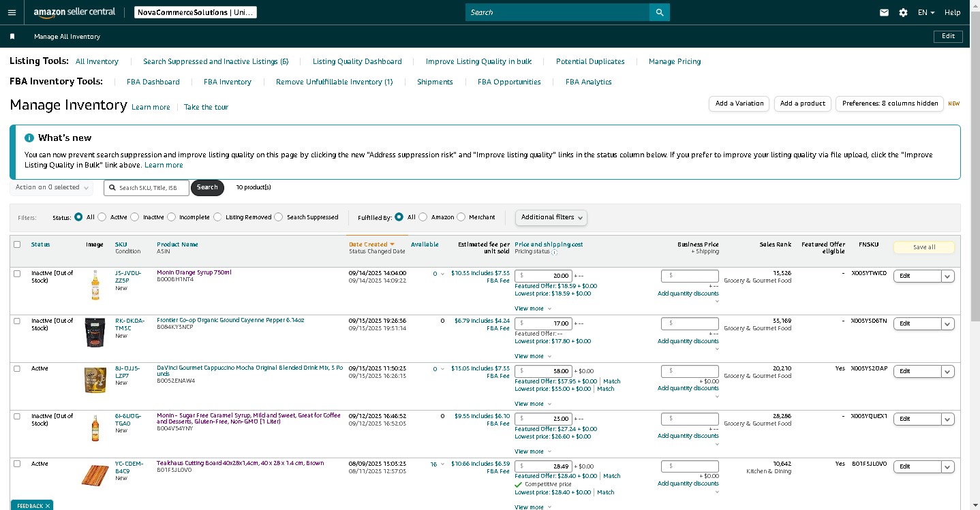
Task: Focus the Search SKU, Title, ISBN field
Action: point(147,187)
